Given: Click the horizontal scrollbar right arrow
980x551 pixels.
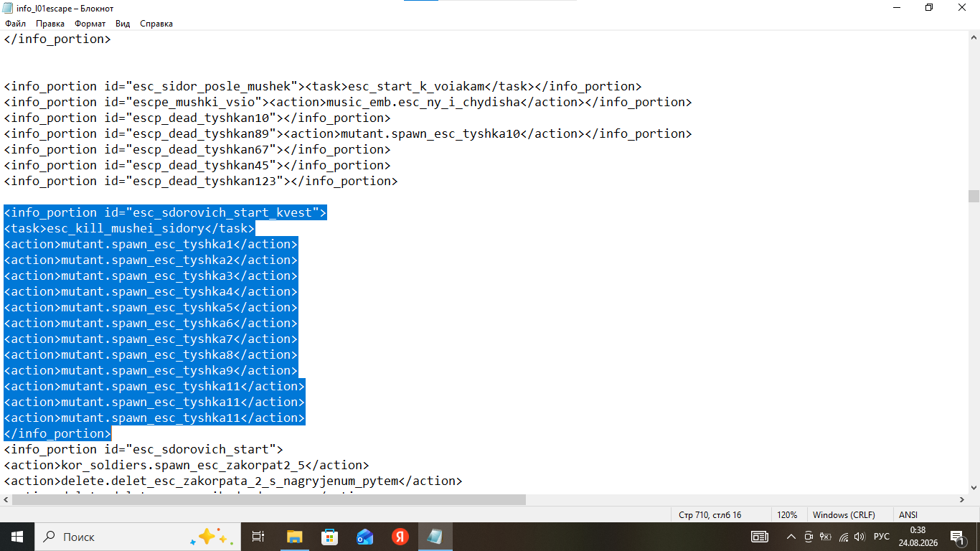Looking at the screenshot, I should [961, 499].
